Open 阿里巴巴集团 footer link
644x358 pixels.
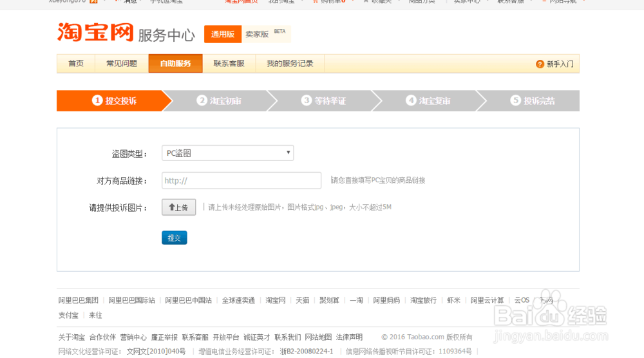pos(79,301)
